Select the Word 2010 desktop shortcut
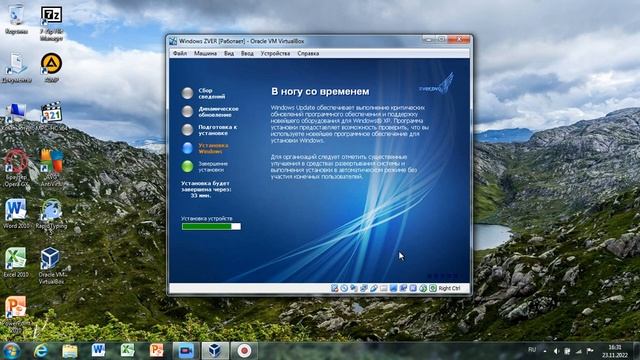 [x=16, y=213]
